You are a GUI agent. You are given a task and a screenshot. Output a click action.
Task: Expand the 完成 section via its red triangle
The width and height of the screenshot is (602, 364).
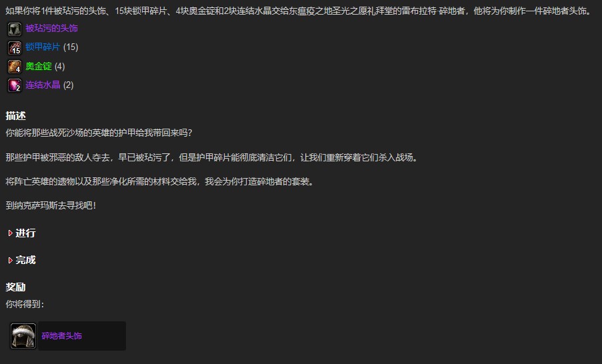tap(11, 260)
